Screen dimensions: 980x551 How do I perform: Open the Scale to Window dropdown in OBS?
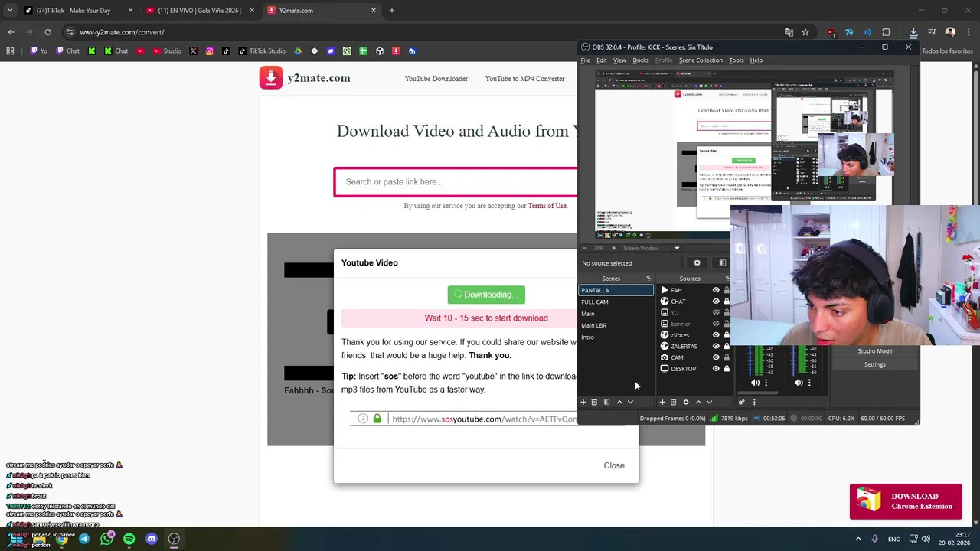click(x=651, y=248)
